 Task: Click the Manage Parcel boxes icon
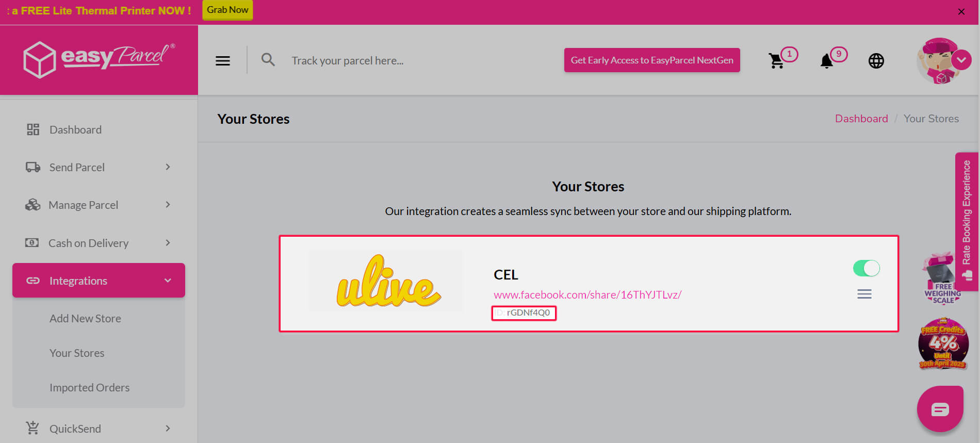coord(32,205)
